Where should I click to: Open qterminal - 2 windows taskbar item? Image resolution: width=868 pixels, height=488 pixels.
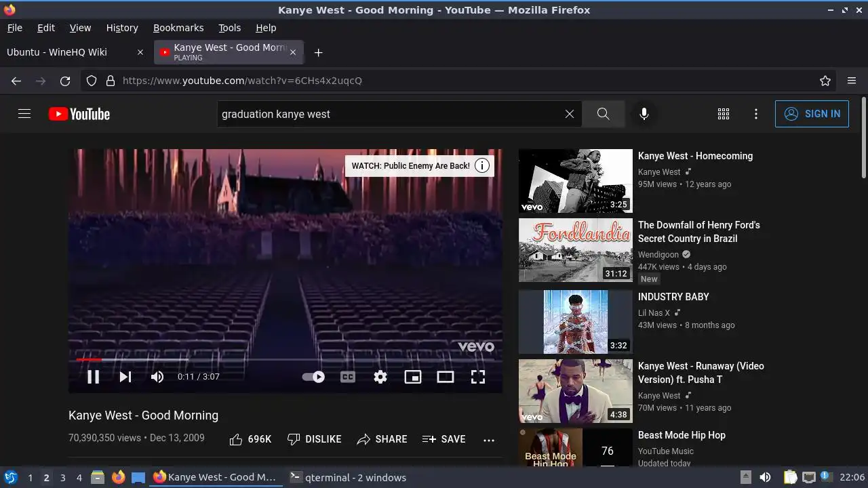coord(348,478)
